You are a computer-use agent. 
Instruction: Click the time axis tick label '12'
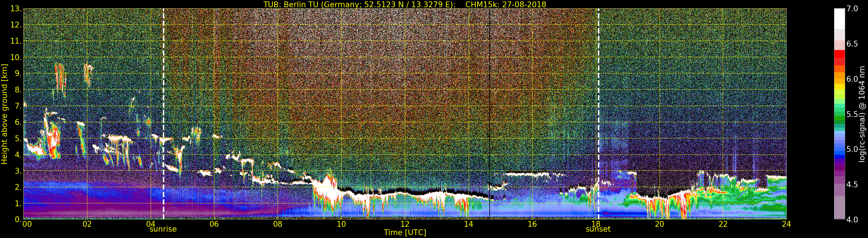click(x=405, y=224)
